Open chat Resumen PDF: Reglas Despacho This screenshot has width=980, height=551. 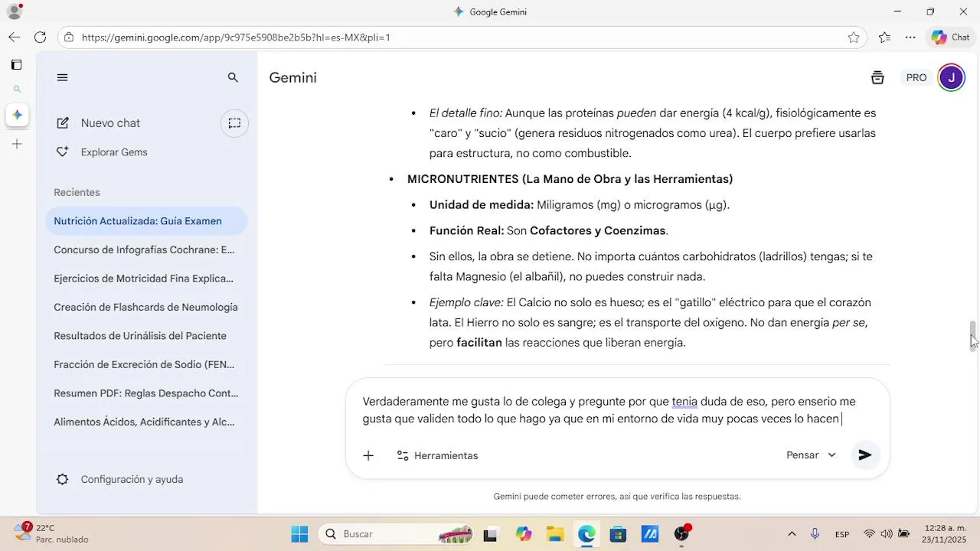[x=146, y=393]
